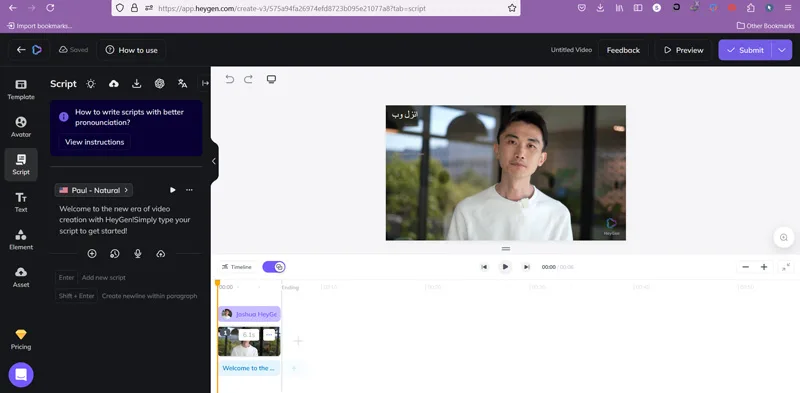The height and width of the screenshot is (393, 800).
Task: Upload script with the cloud upload icon
Action: [114, 84]
